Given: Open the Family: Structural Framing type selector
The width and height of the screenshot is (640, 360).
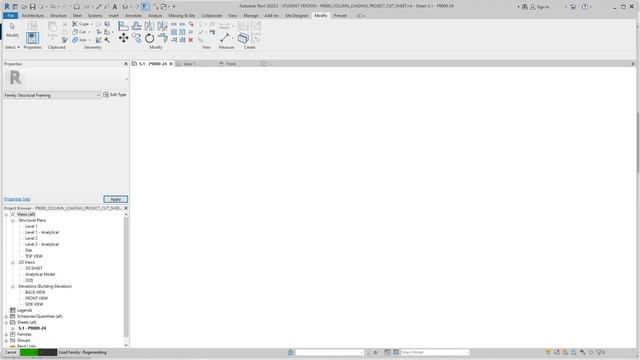Looking at the screenshot, I should pyautogui.click(x=52, y=95).
